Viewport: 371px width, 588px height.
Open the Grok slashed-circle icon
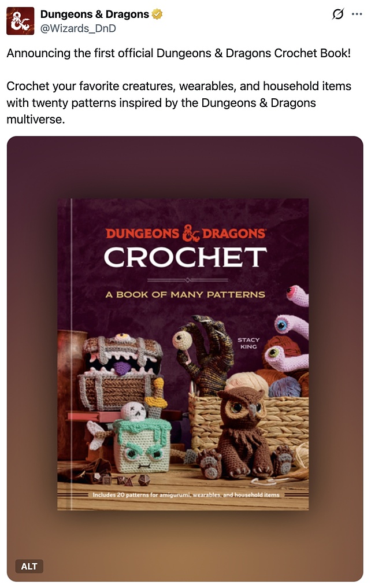point(337,14)
